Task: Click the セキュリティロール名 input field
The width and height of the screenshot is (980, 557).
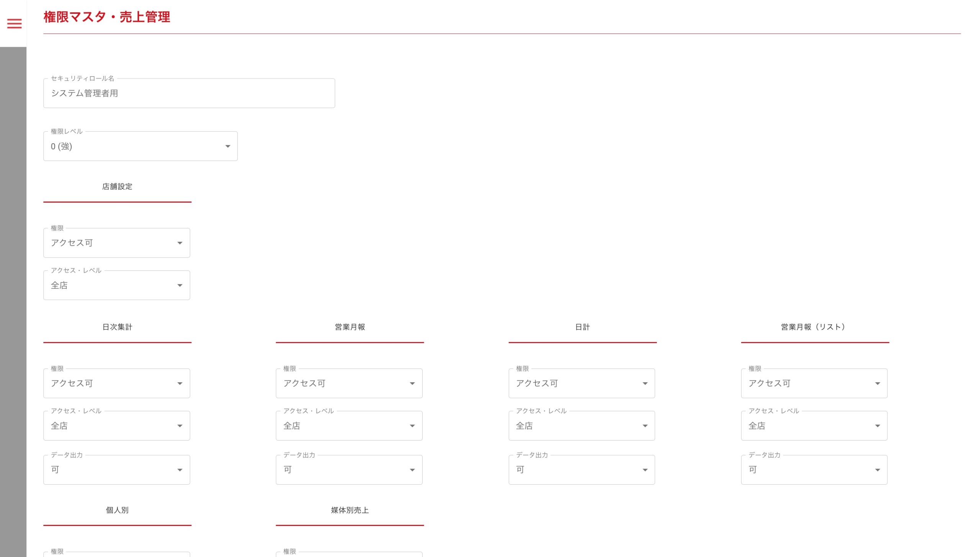Action: click(x=189, y=93)
